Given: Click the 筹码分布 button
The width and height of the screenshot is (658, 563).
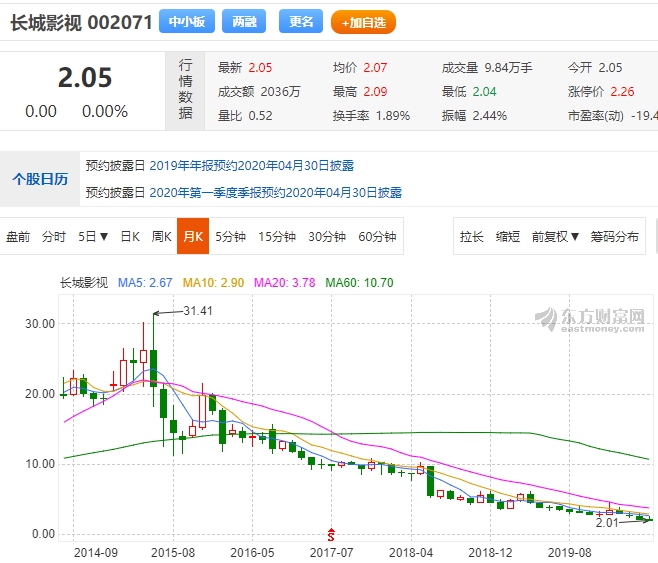Looking at the screenshot, I should pyautogui.click(x=614, y=237).
